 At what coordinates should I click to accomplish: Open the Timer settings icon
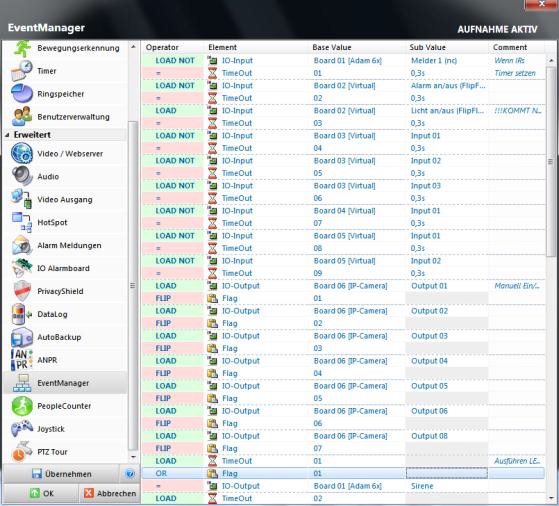(x=21, y=71)
